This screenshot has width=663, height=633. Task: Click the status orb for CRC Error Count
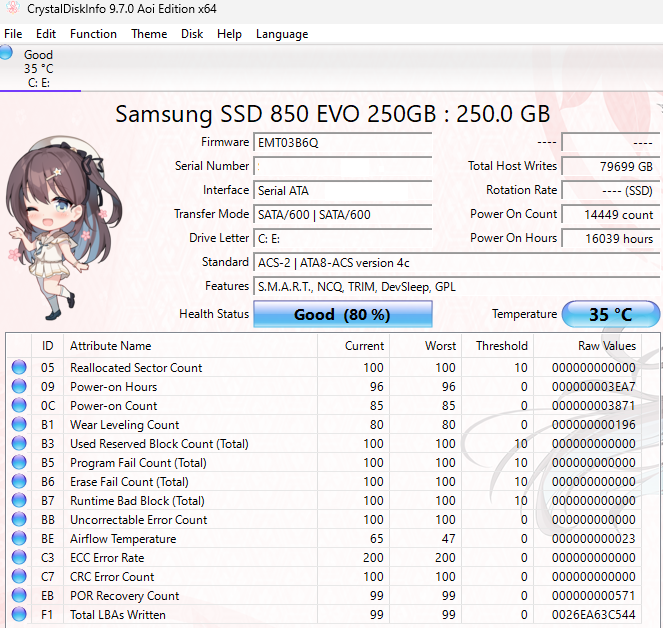point(18,577)
